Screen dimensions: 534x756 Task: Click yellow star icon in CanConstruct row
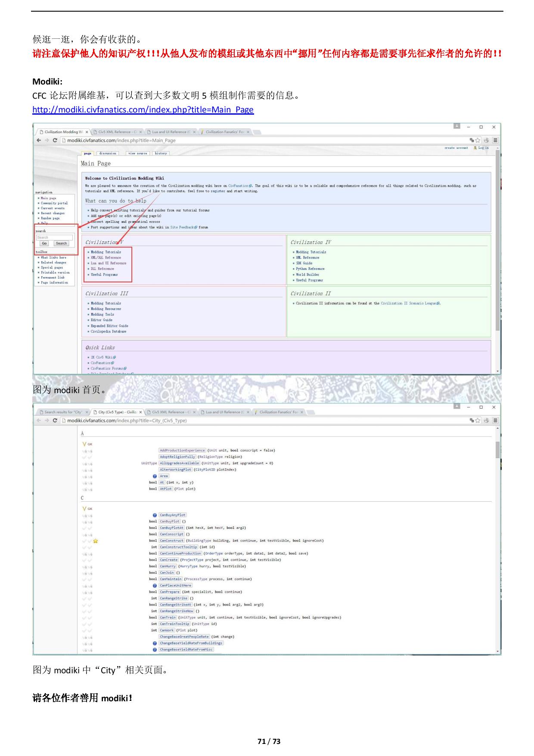point(96,540)
